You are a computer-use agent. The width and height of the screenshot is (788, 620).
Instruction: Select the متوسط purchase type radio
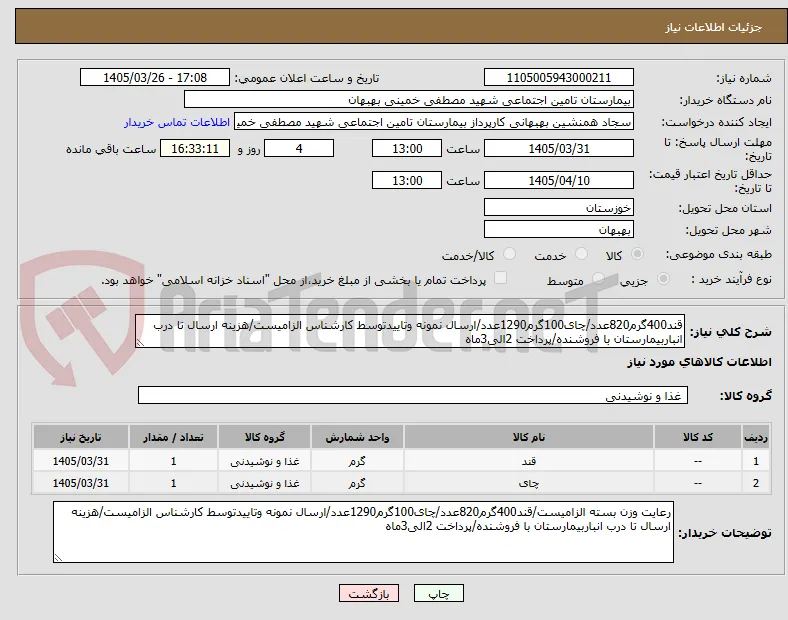click(598, 278)
